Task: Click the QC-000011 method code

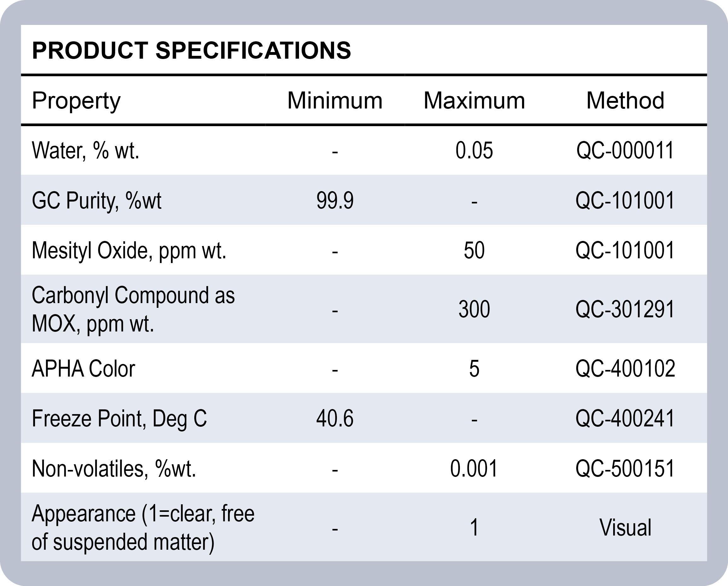Action: [x=625, y=150]
